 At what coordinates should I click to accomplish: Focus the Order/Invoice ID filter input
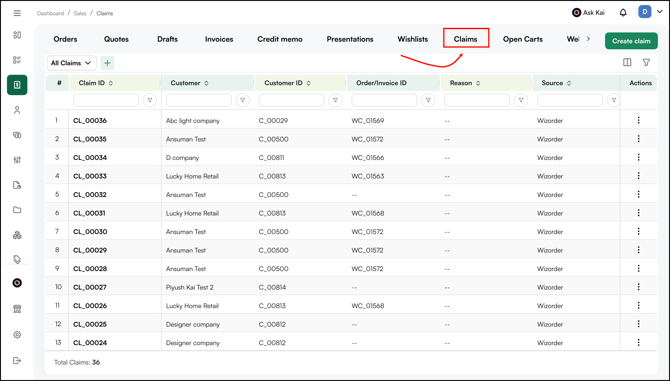[x=384, y=100]
